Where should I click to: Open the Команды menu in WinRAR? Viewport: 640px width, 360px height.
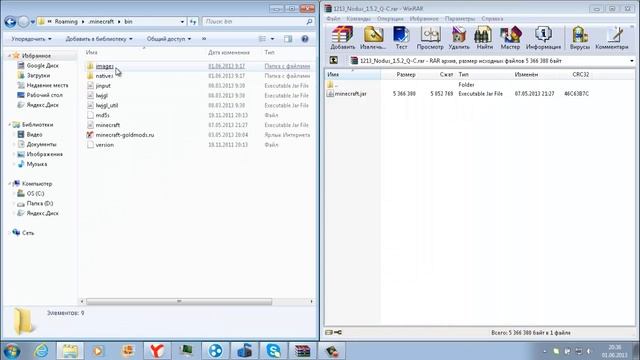(x=358, y=19)
